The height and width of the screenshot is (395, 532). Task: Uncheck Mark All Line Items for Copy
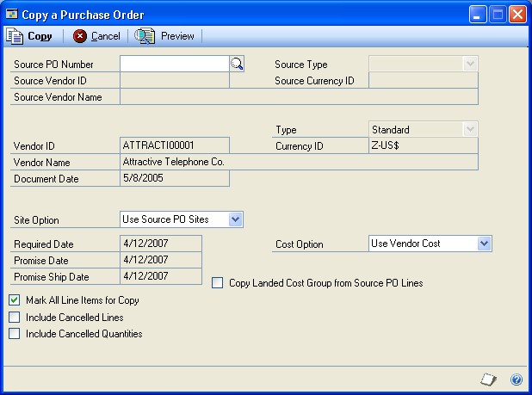coord(15,300)
